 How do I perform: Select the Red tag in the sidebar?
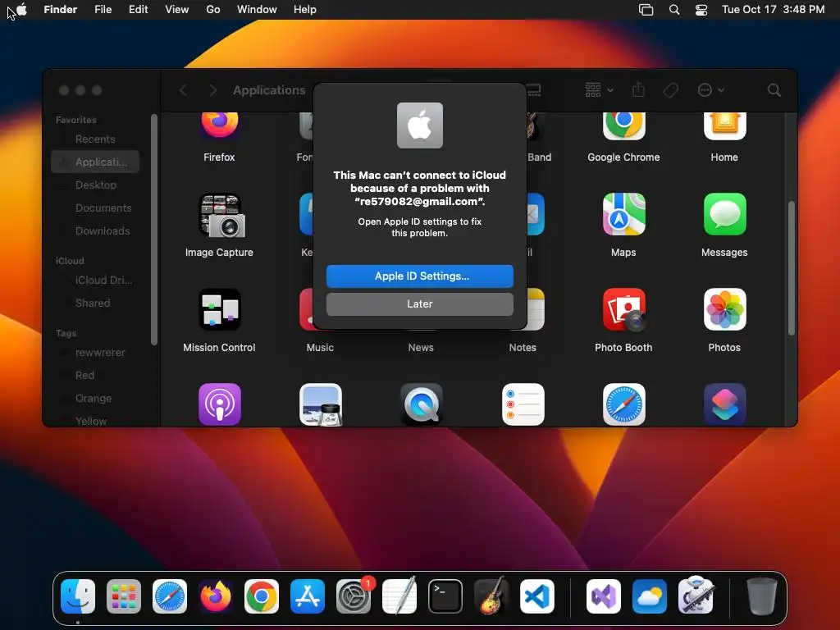tap(95, 376)
